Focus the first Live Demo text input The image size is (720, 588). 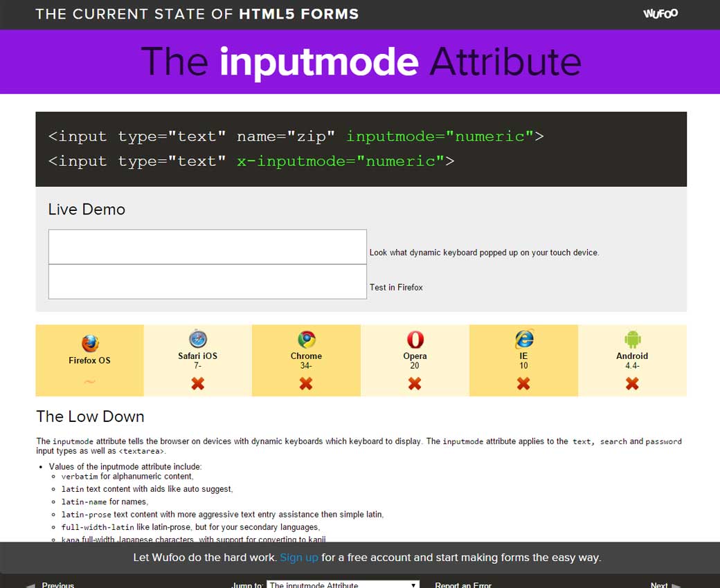pos(207,247)
